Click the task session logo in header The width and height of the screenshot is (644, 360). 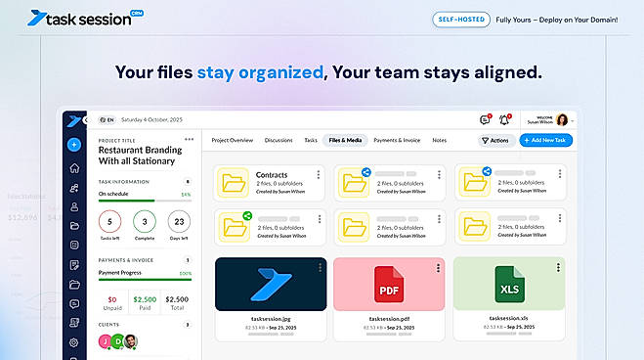[x=85, y=19]
